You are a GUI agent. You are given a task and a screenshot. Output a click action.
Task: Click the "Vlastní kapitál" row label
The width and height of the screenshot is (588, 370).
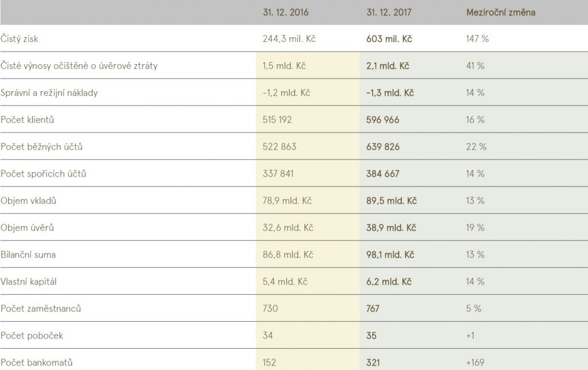coord(29,282)
